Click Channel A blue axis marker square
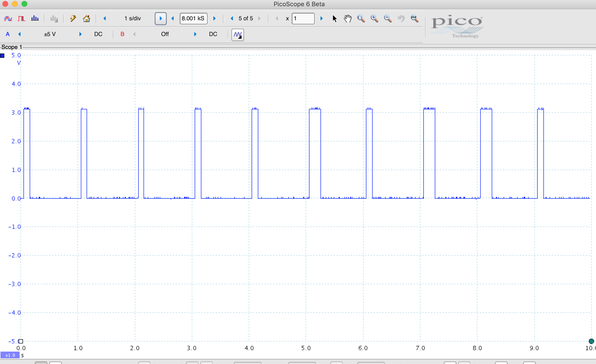 pyautogui.click(x=2, y=56)
